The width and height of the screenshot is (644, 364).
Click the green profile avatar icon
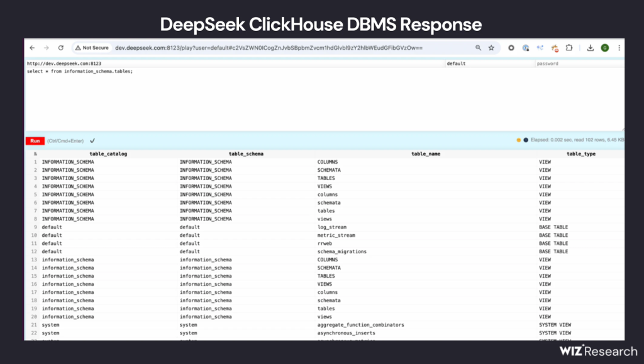tap(604, 48)
